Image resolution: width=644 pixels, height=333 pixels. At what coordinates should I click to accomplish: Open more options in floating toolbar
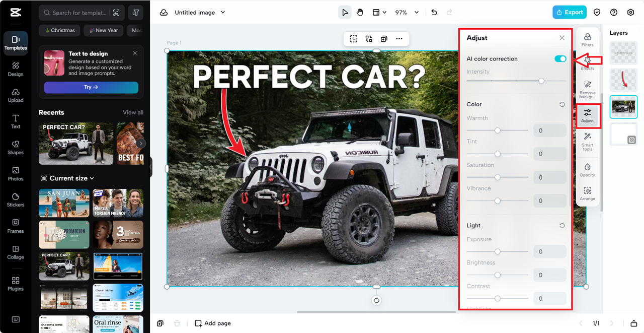(x=399, y=39)
